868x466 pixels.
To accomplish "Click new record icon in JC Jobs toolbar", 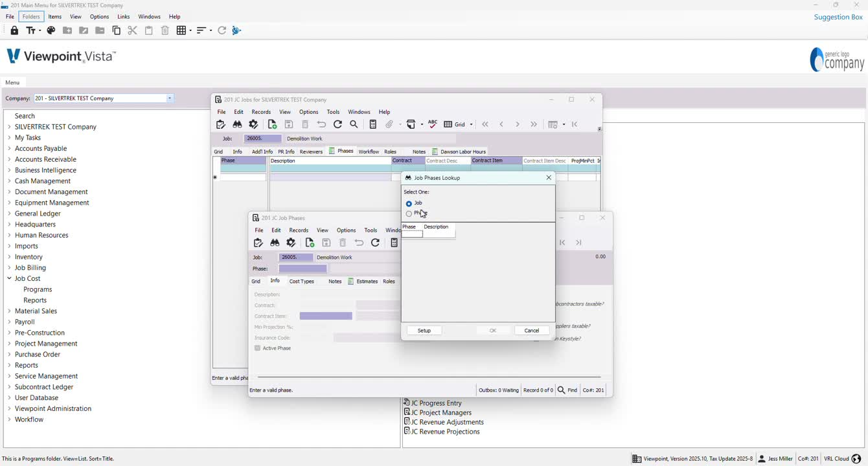I will (272, 124).
